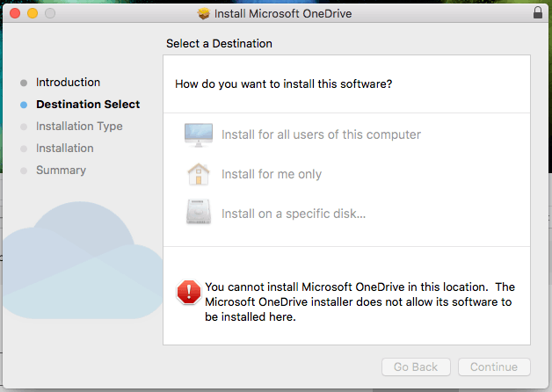
Task: Click the 'Select a Destination' heading
Action: click(219, 44)
